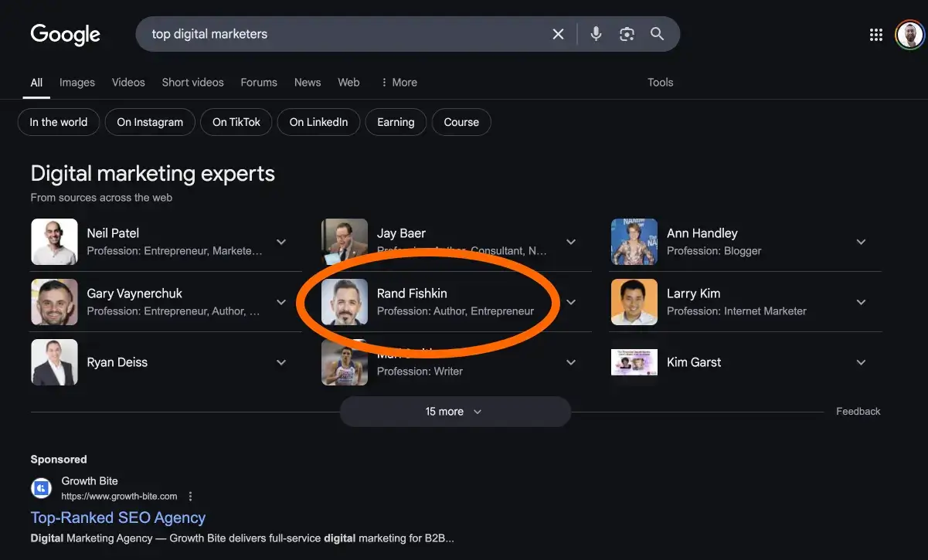928x560 pixels.
Task: Select the Ryan Deiss name
Action: 117,362
